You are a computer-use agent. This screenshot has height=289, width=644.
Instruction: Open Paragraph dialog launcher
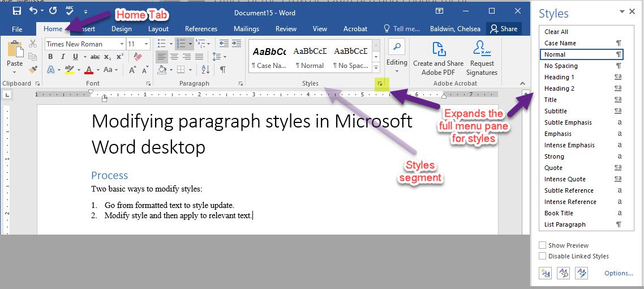(241, 83)
